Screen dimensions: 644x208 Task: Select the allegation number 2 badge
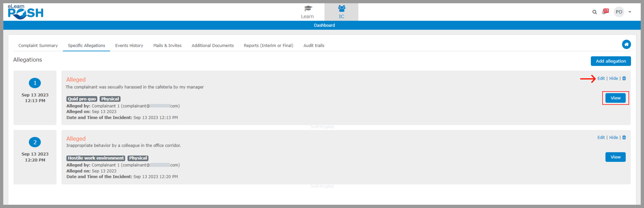coord(35,142)
